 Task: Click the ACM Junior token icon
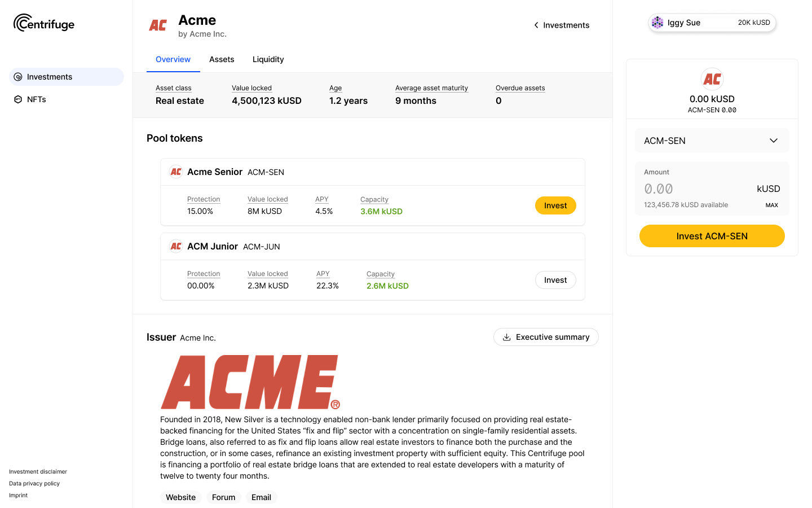(x=176, y=246)
